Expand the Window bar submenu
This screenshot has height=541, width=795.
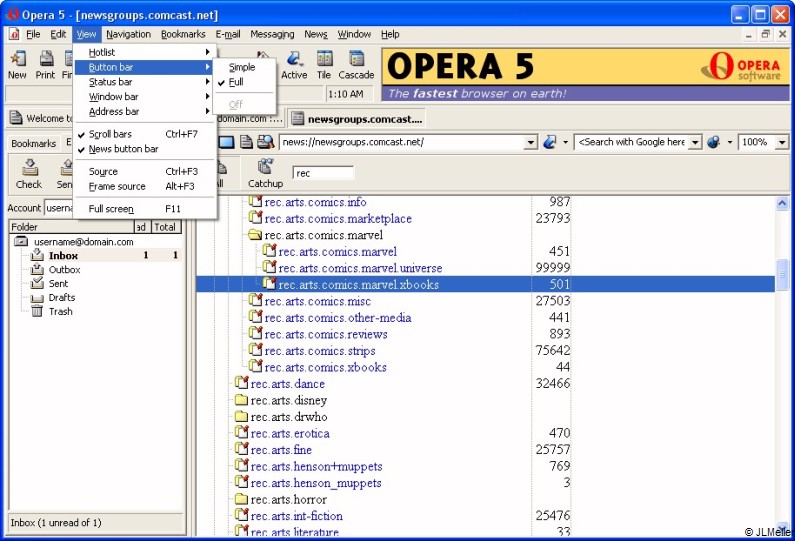pos(146,96)
